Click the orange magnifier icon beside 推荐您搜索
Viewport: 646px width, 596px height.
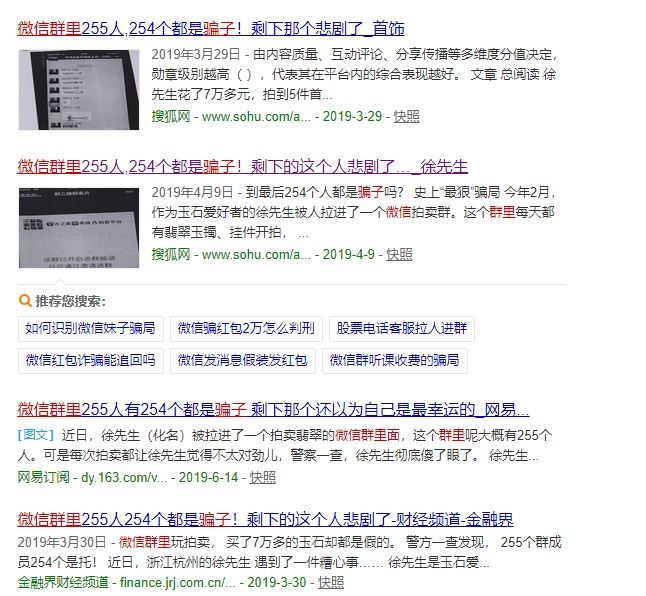[x=25, y=301]
